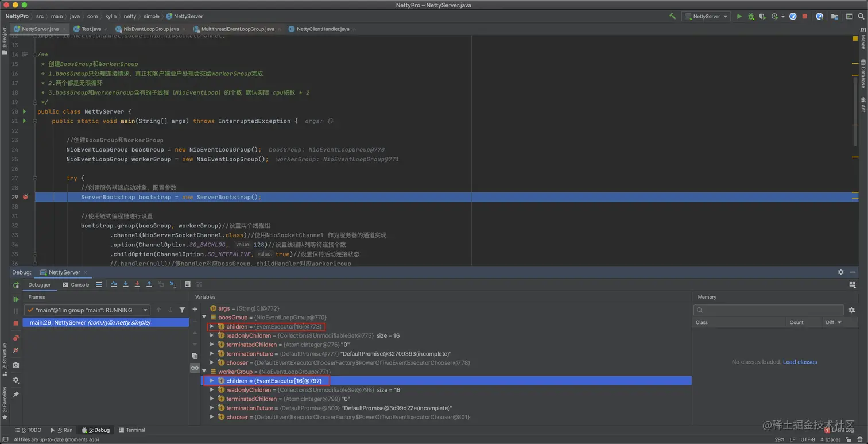Open the Console tab in the debugger

[76, 284]
